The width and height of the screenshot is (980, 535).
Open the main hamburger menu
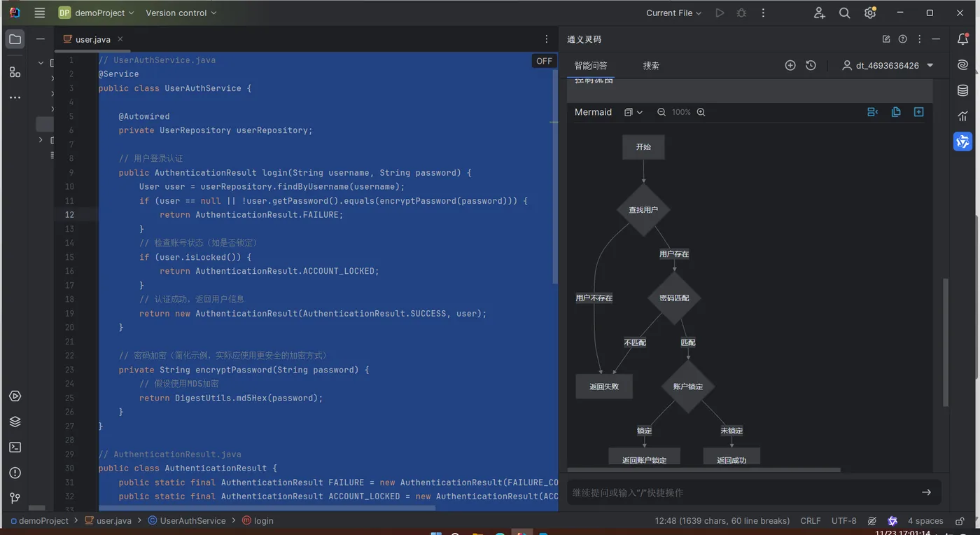40,13
